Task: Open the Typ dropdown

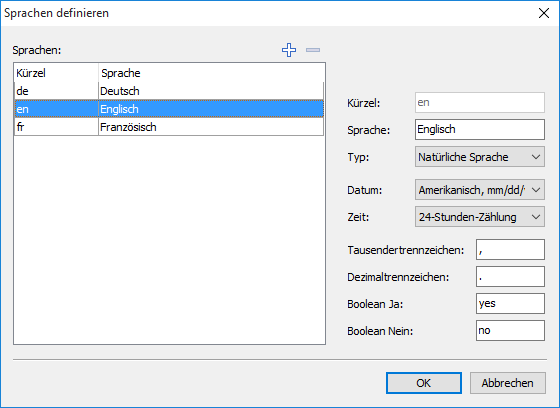Action: pos(480,156)
